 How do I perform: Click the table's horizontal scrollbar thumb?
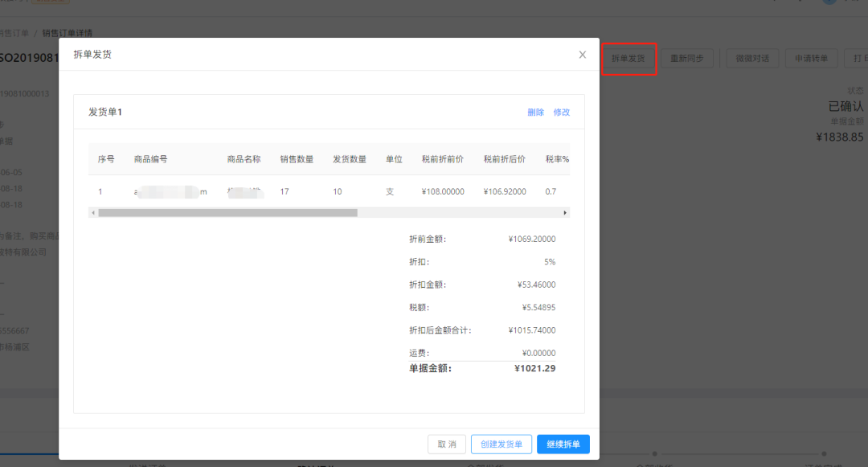[227, 213]
